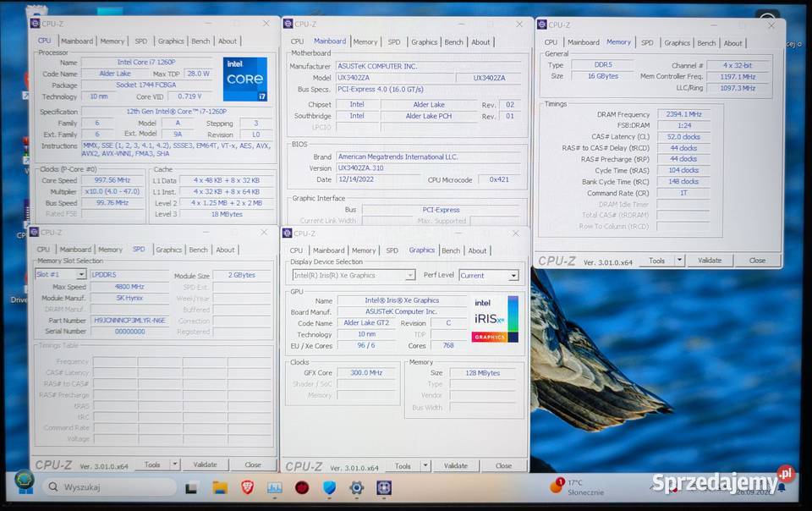
Task: Click Validate in the Graphics window
Action: click(456, 465)
